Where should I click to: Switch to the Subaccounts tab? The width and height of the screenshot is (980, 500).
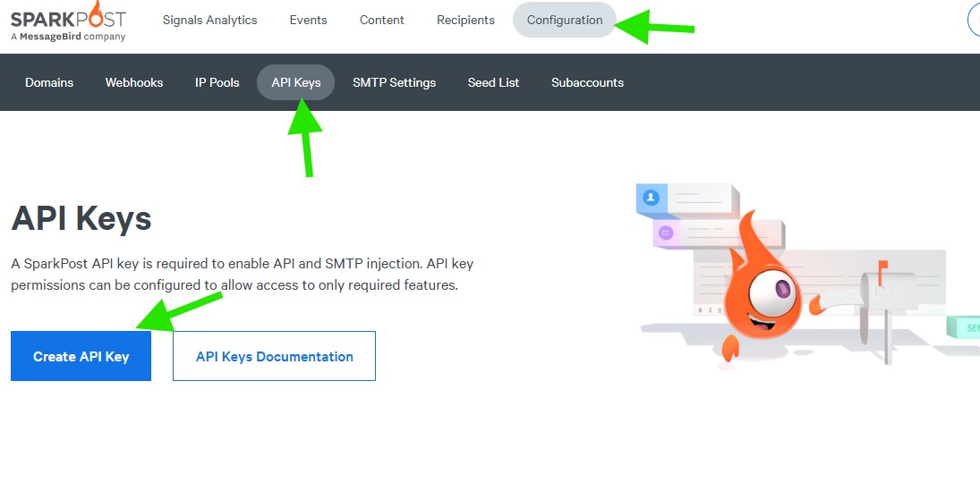(587, 82)
